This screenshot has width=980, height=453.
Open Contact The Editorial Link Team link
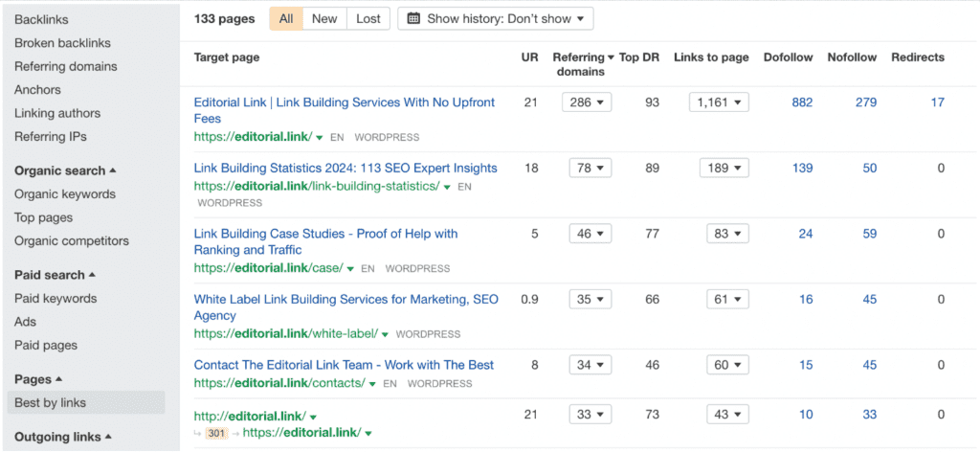pos(344,365)
